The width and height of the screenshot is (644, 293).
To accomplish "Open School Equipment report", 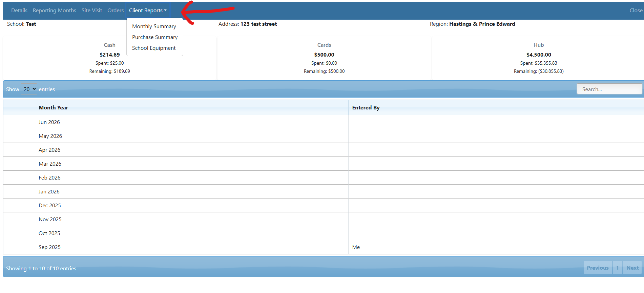I will (153, 48).
